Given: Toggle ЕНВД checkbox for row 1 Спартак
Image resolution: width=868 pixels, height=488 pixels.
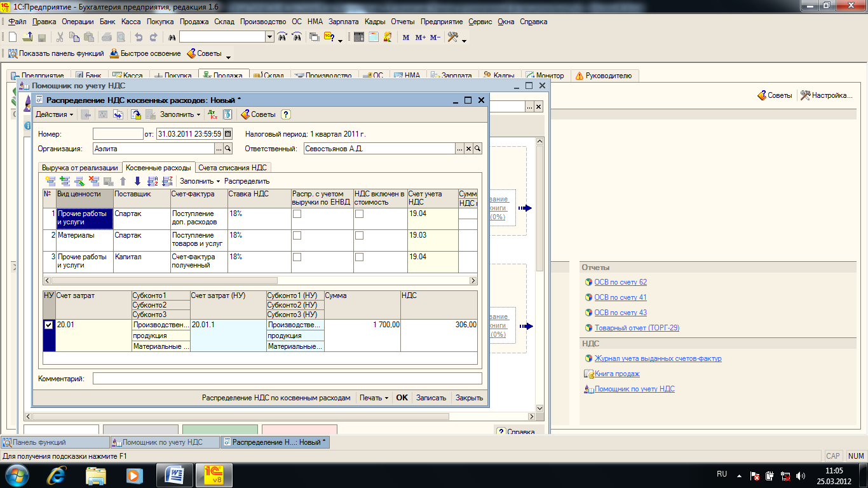Looking at the screenshot, I should click(297, 214).
